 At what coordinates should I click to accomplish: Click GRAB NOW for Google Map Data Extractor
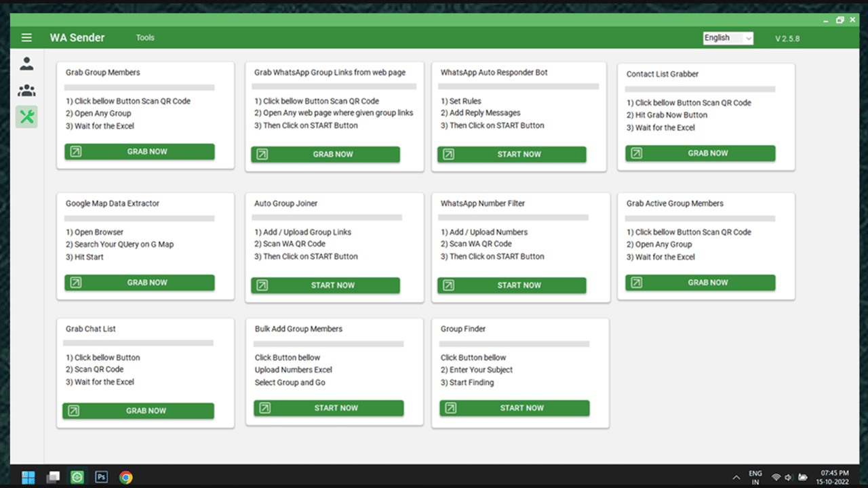(x=140, y=283)
